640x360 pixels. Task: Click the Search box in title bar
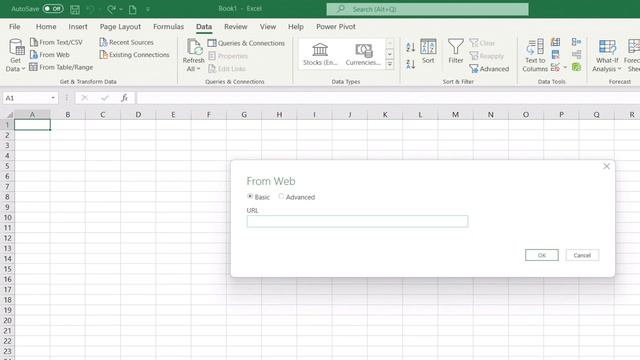click(427, 9)
